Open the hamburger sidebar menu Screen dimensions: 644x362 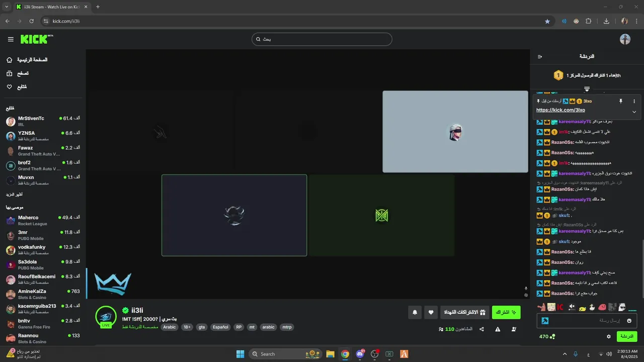pyautogui.click(x=11, y=39)
